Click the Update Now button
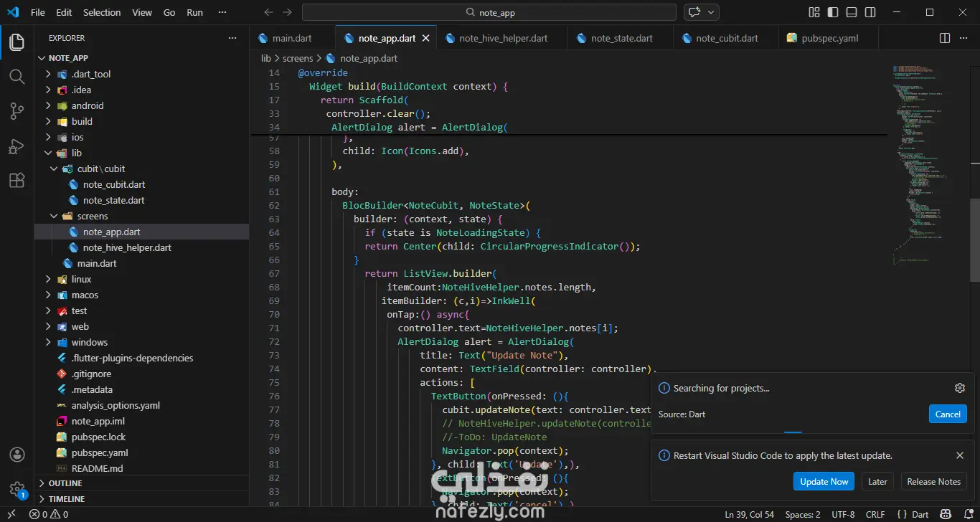Image resolution: width=980 pixels, height=522 pixels. (x=824, y=481)
